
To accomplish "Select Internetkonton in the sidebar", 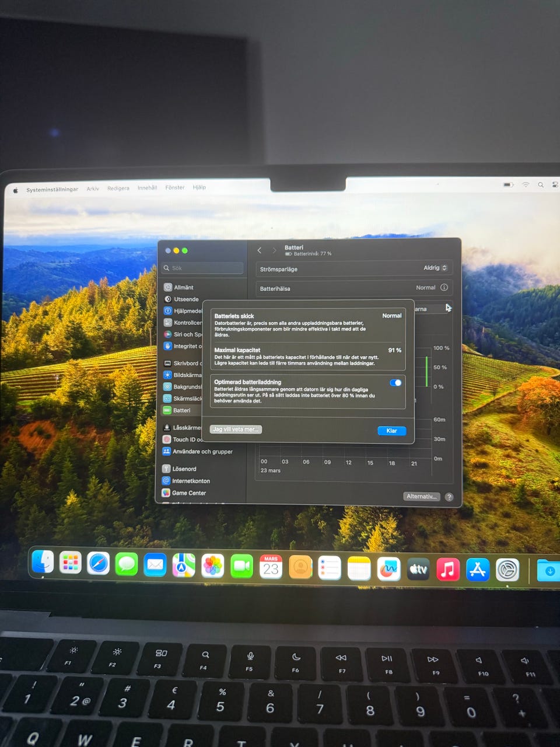I will pos(186,481).
